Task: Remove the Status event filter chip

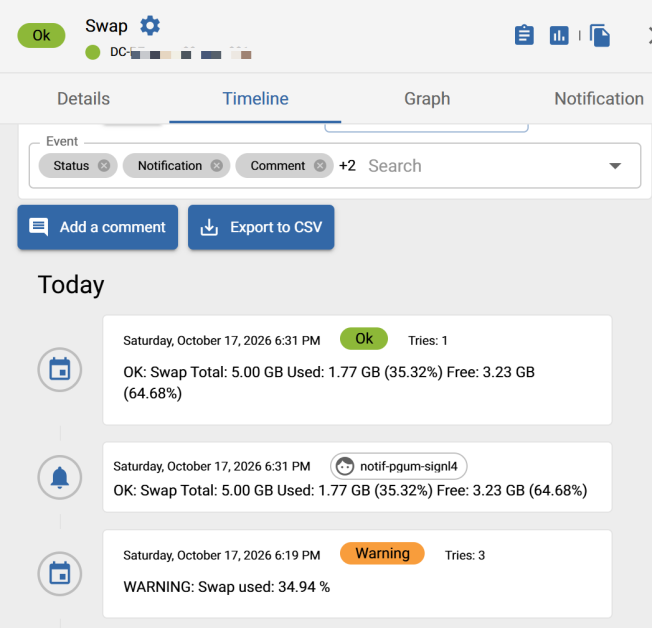Action: tap(104, 166)
